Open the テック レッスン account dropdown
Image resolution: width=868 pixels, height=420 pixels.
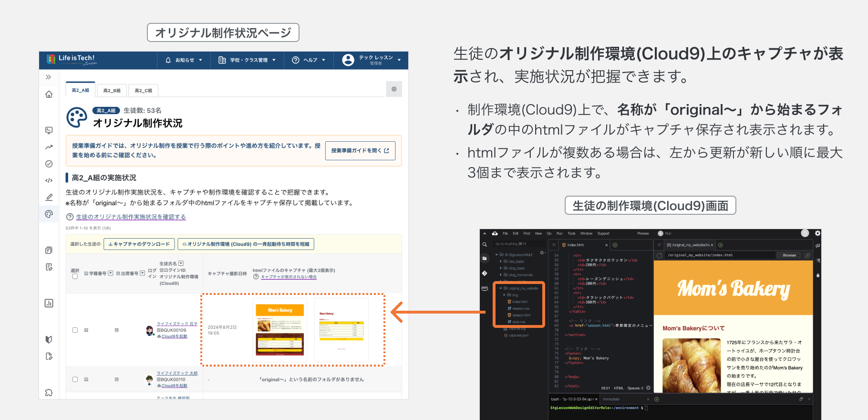pos(371,60)
